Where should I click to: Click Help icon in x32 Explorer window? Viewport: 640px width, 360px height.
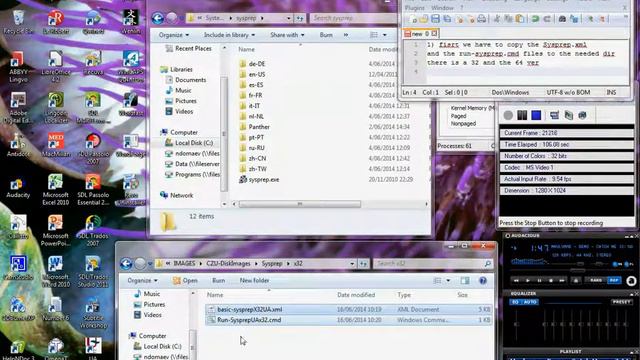coord(482,281)
